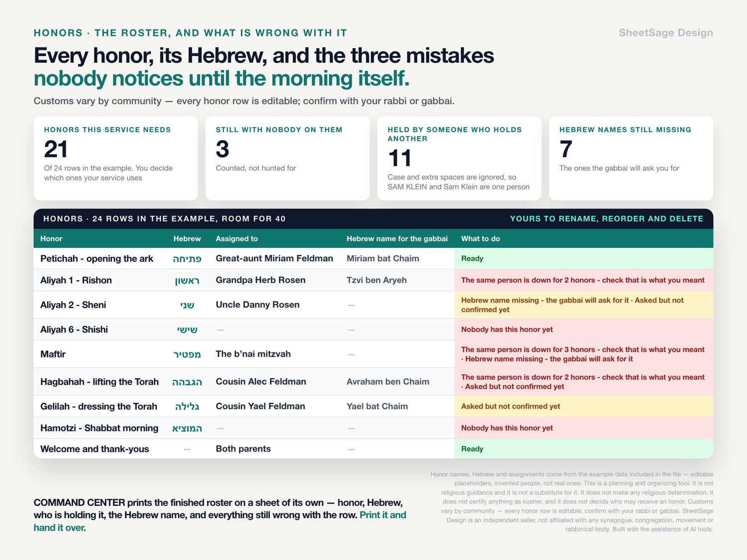The image size is (747, 560).
Task: Click the SheetSage Design brand label
Action: pyautogui.click(x=666, y=33)
